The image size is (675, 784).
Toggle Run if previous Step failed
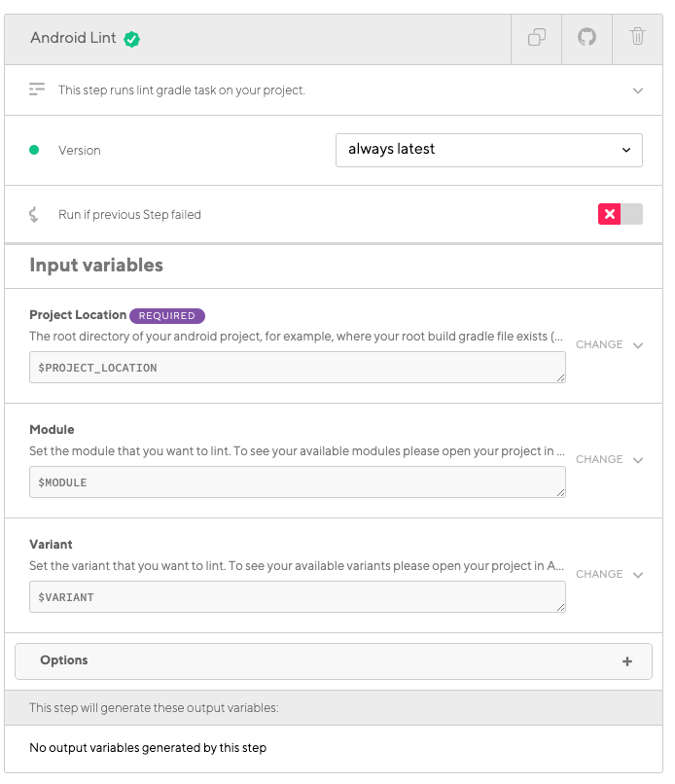tap(620, 214)
